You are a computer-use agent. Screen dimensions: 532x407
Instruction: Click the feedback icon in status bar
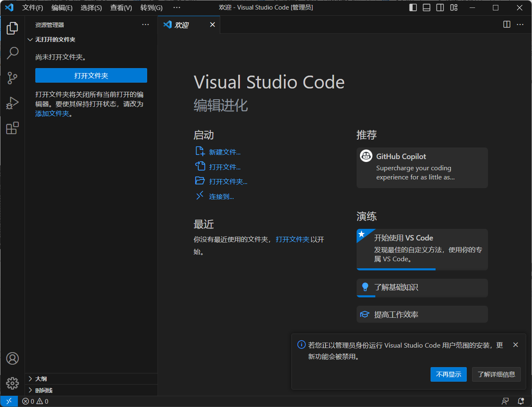coord(505,401)
